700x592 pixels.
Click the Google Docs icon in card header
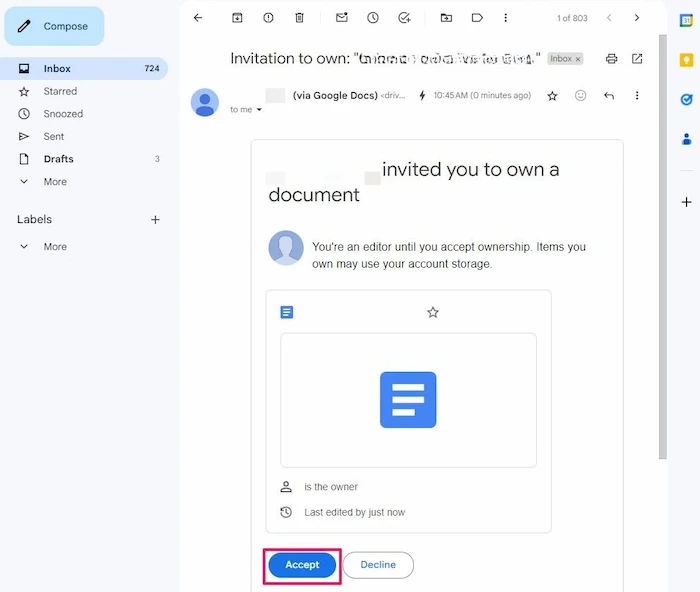coord(287,312)
